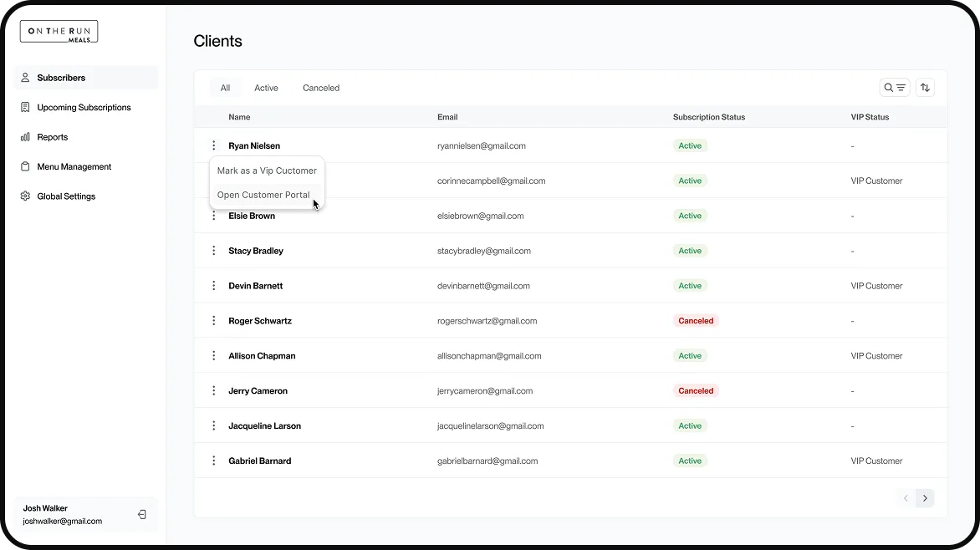Select the Devin Barnett name cell
This screenshot has width=980, height=550.
point(256,286)
